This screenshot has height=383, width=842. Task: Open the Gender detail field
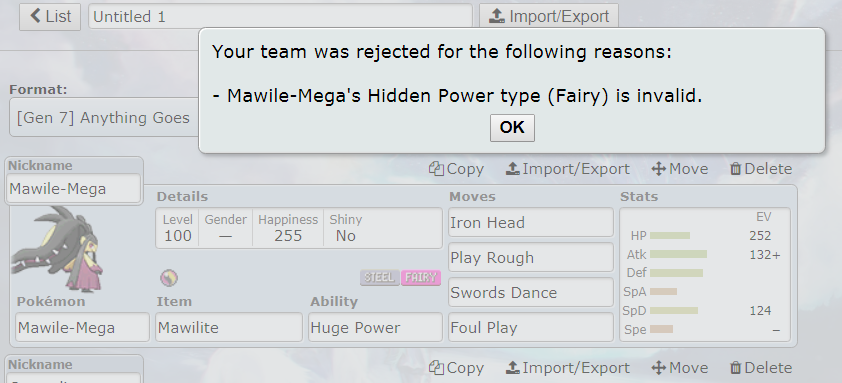click(226, 228)
